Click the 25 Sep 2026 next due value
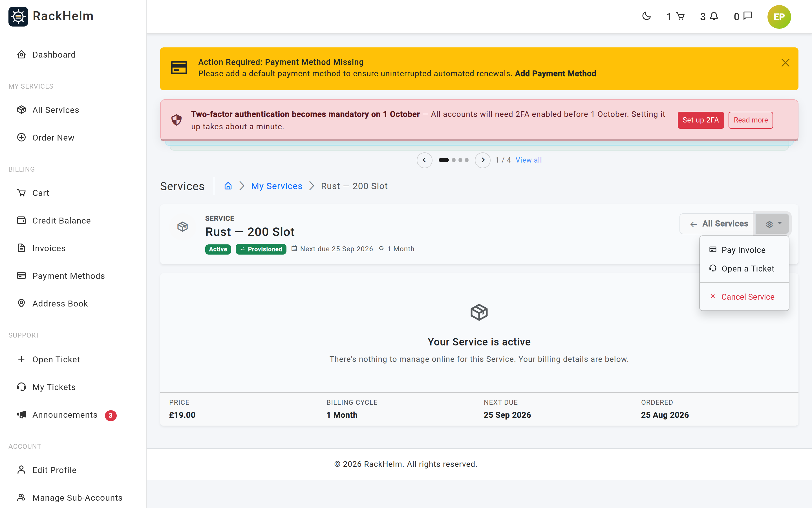Screen dimensions: 812x508 pyautogui.click(x=507, y=415)
